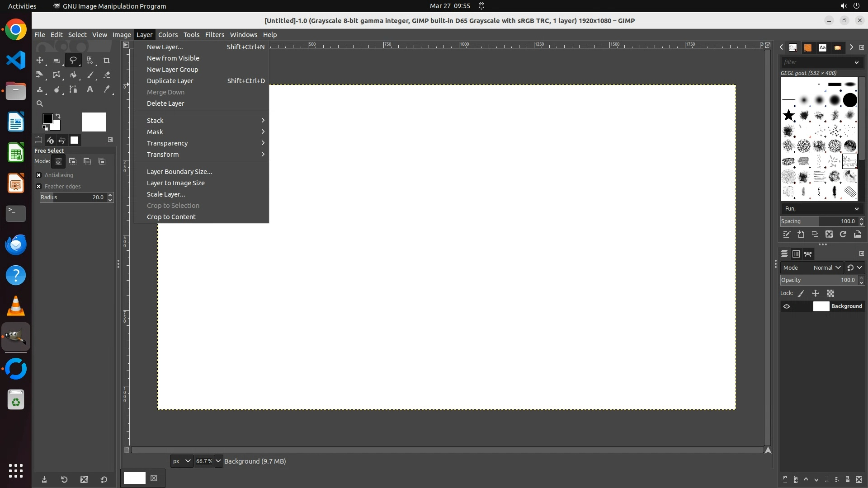The height and width of the screenshot is (488, 868).
Task: Click the zoom percentage field in status bar
Action: coord(204,461)
